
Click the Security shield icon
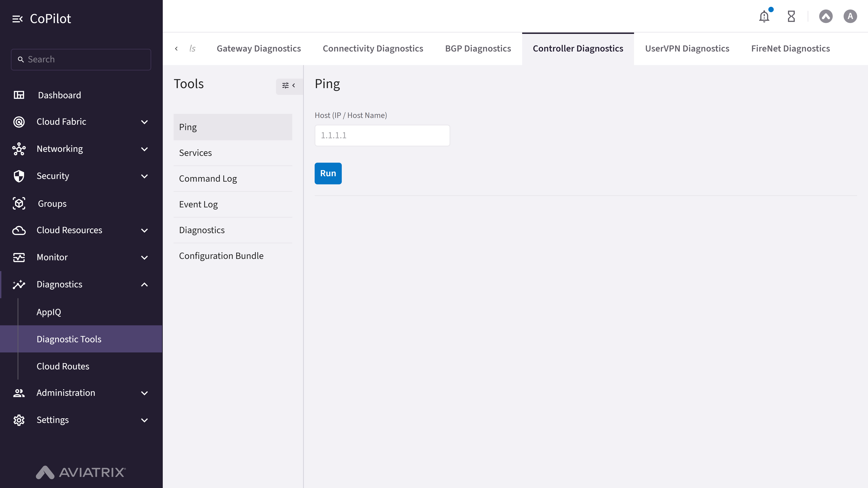click(19, 176)
